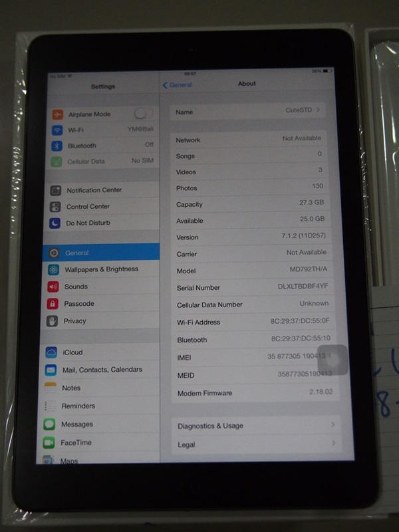Tap the Airplane Mode icon
Screen dimensions: 399x532
pyautogui.click(x=57, y=114)
